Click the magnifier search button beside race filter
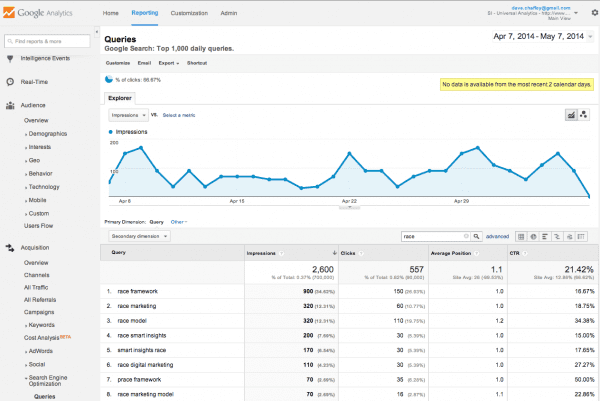600x401 pixels. pyautogui.click(x=476, y=236)
